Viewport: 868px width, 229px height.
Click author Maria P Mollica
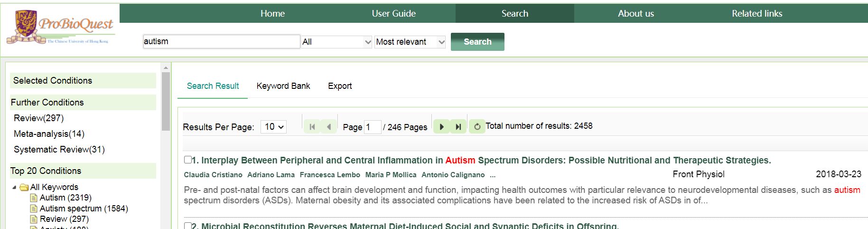click(x=391, y=175)
